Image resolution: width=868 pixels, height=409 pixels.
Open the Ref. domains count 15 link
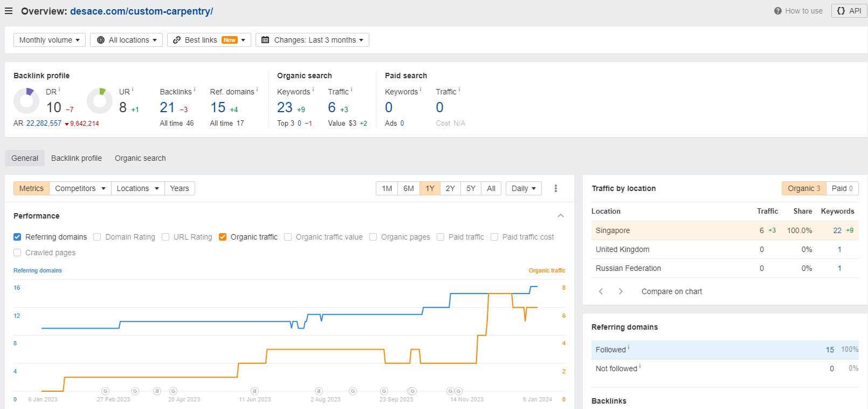click(x=218, y=107)
